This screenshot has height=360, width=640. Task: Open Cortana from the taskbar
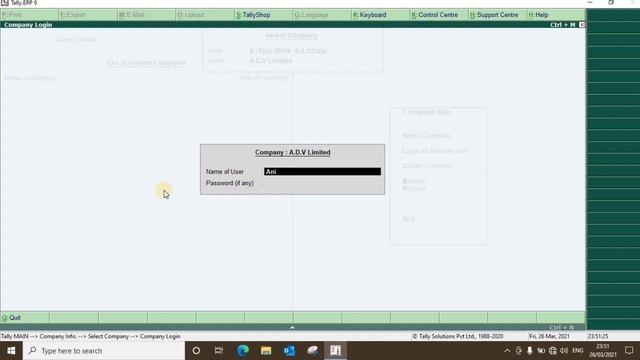click(x=196, y=351)
